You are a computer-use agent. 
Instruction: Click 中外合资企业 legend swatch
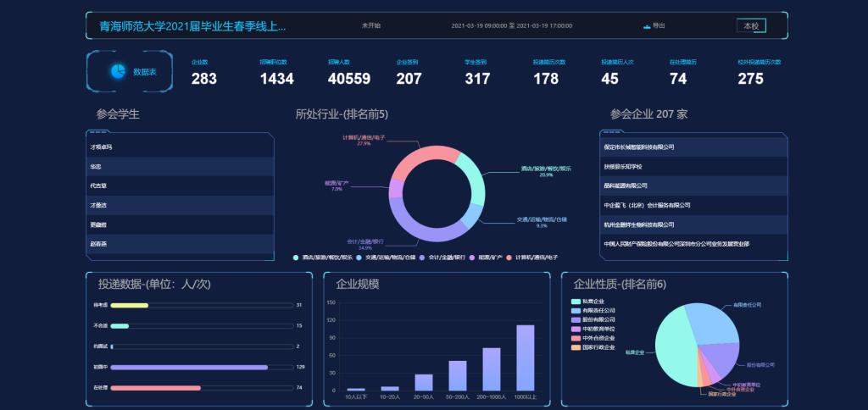576,337
